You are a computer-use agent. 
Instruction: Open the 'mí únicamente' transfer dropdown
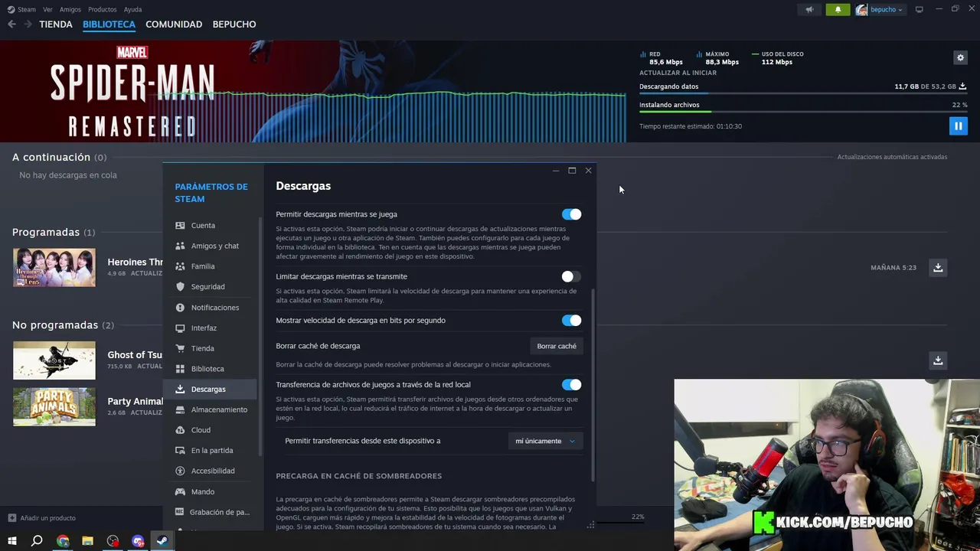[x=545, y=441]
